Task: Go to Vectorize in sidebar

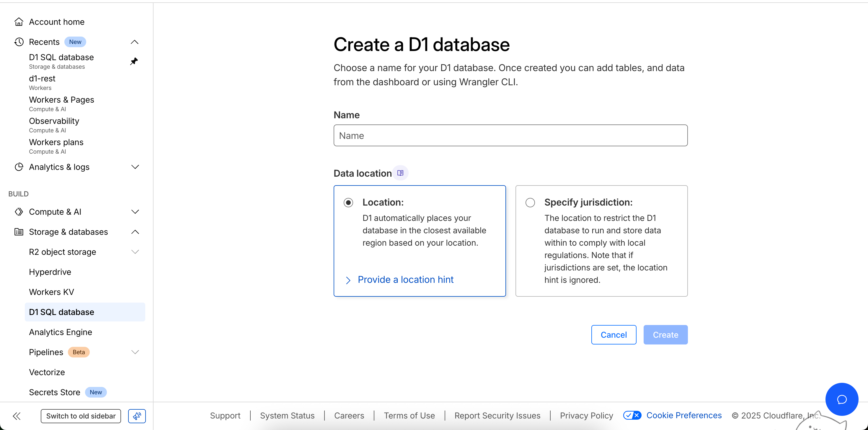Action: click(x=47, y=372)
